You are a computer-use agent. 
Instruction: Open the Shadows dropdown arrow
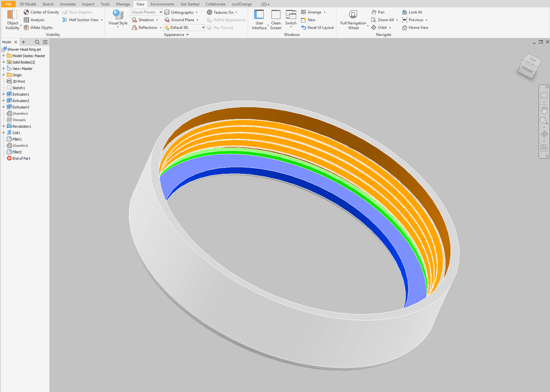[x=157, y=20]
